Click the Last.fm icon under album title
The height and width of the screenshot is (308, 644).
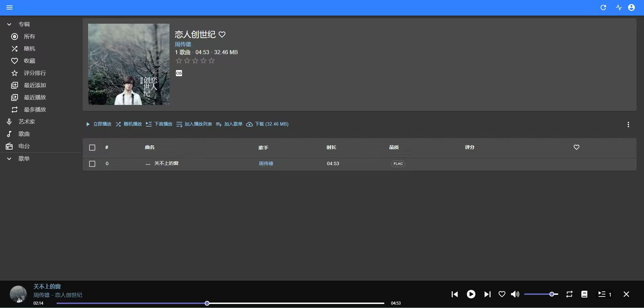(179, 73)
